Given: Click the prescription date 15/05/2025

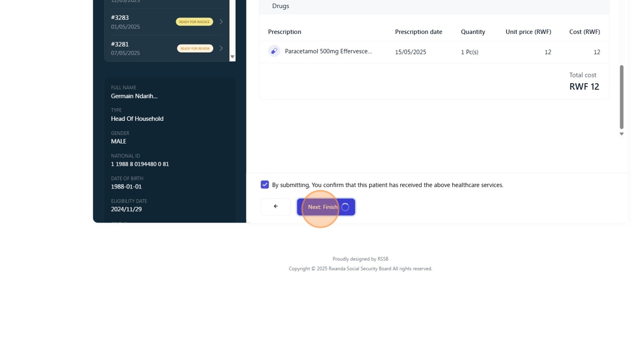Looking at the screenshot, I should tap(411, 52).
